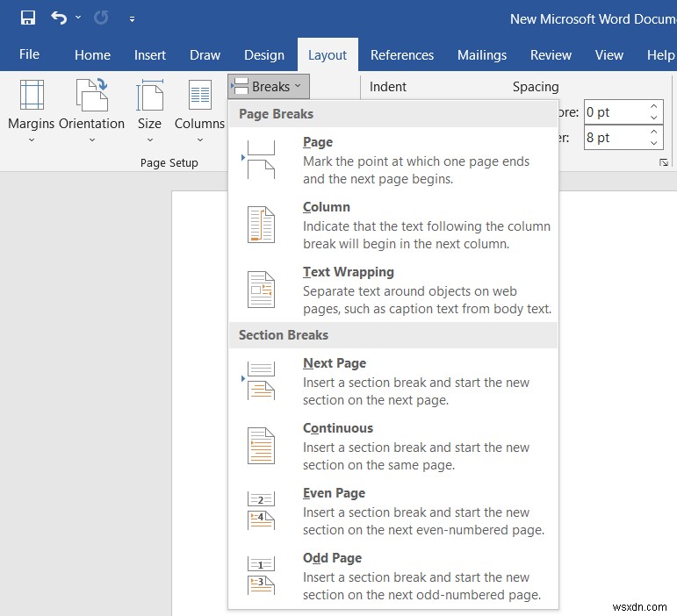This screenshot has width=677, height=616.
Task: Choose Text Wrapping break title
Action: tap(349, 272)
